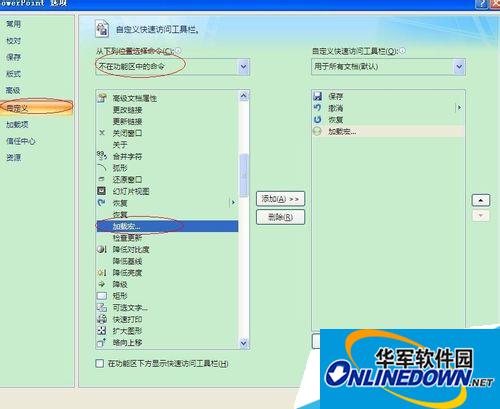Select 关于 in the commands list
The height and width of the screenshot is (409, 500).
[x=120, y=145]
